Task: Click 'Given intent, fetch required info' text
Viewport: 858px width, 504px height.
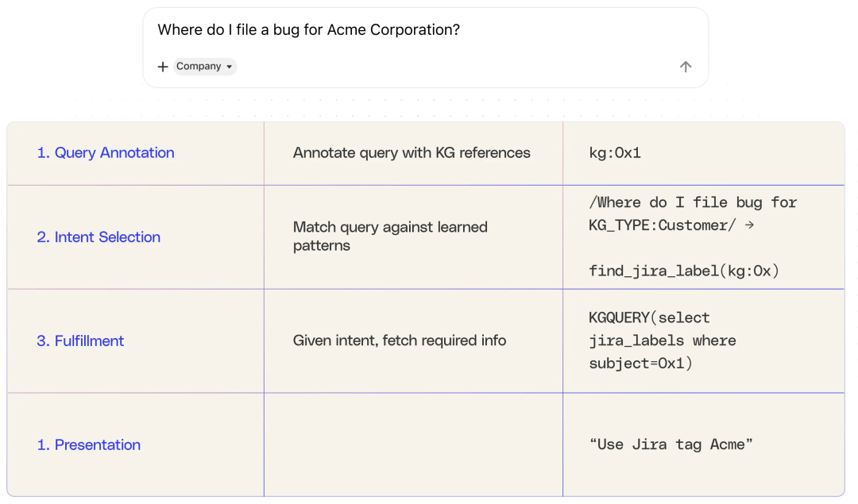Action: (x=400, y=341)
